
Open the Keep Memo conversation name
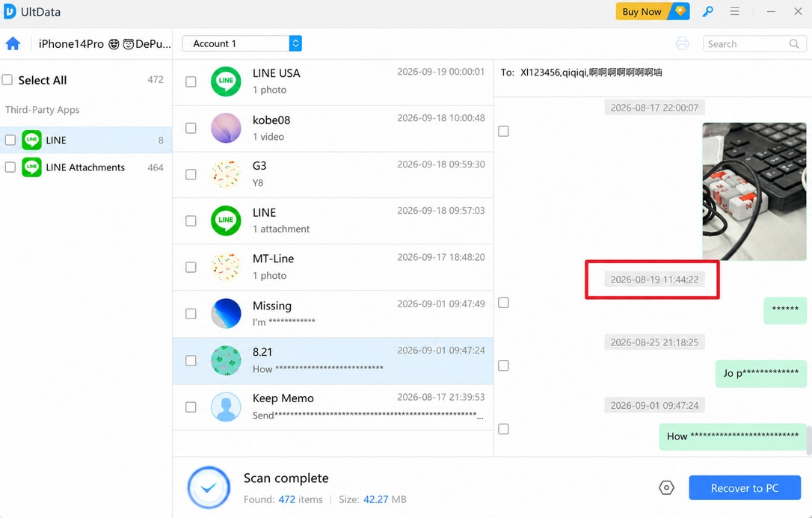[283, 398]
